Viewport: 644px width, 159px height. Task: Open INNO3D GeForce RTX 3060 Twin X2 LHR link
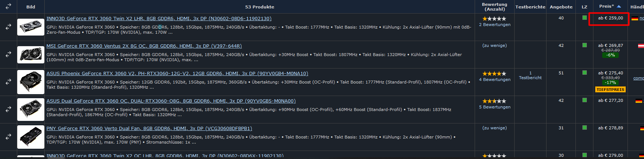(159, 18)
